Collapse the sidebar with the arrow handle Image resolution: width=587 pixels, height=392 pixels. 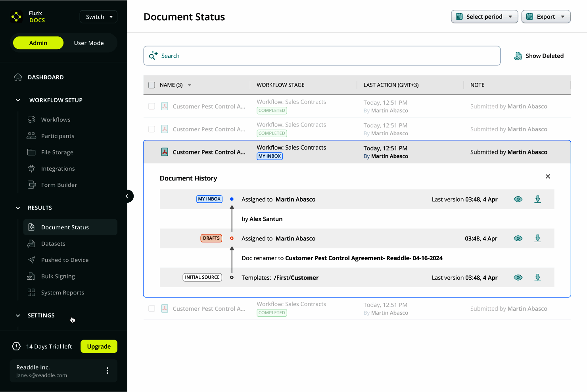click(x=127, y=196)
